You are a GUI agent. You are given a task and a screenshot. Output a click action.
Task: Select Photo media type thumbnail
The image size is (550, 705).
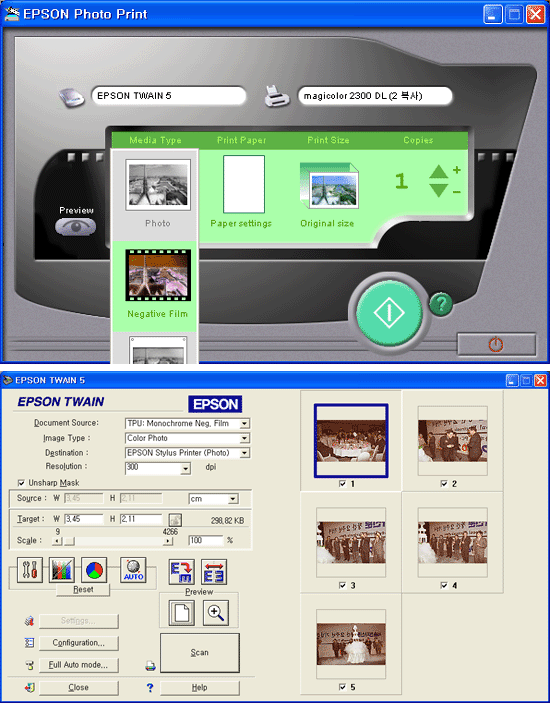[158, 185]
